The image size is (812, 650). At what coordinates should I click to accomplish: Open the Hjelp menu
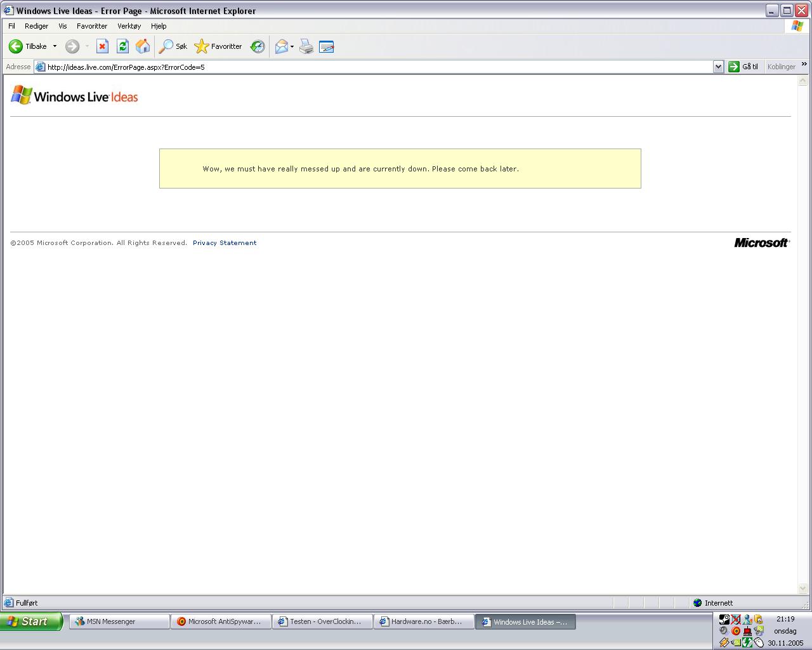coord(159,26)
